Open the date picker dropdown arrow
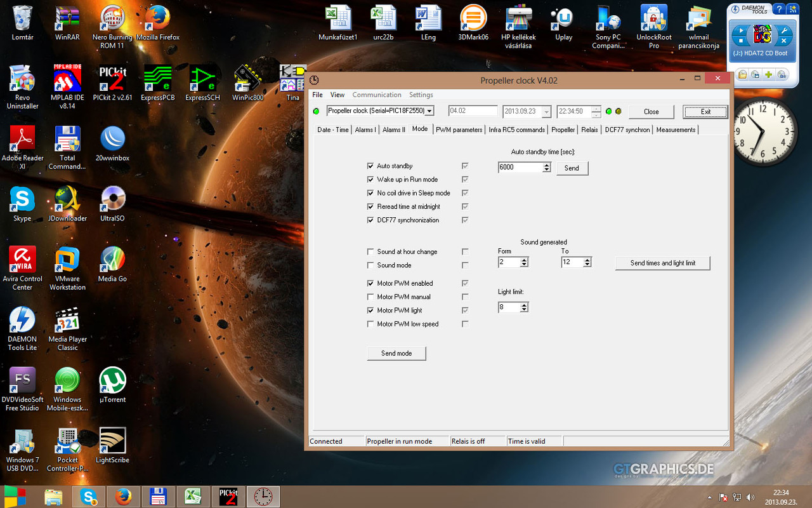This screenshot has width=812, height=508. [546, 112]
